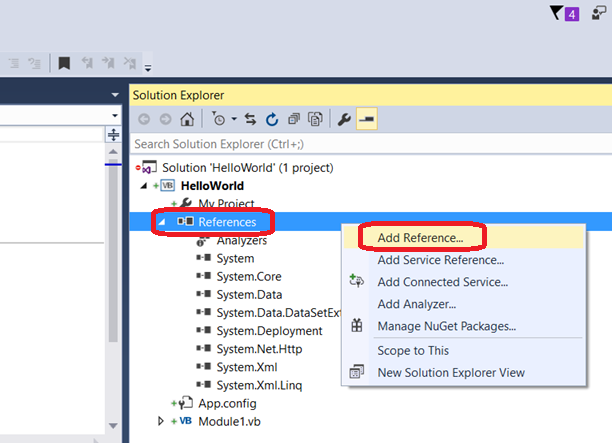Clear all bookmarks icon
The width and height of the screenshot is (612, 443).
point(130,63)
